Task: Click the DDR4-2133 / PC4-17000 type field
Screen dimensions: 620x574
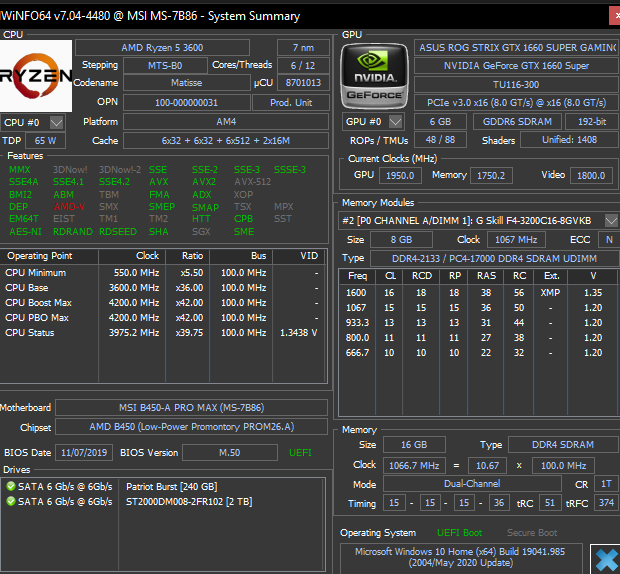Action: pyautogui.click(x=494, y=259)
